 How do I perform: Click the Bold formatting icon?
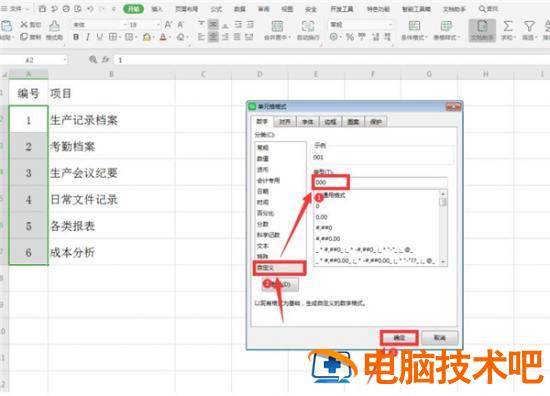click(x=76, y=36)
